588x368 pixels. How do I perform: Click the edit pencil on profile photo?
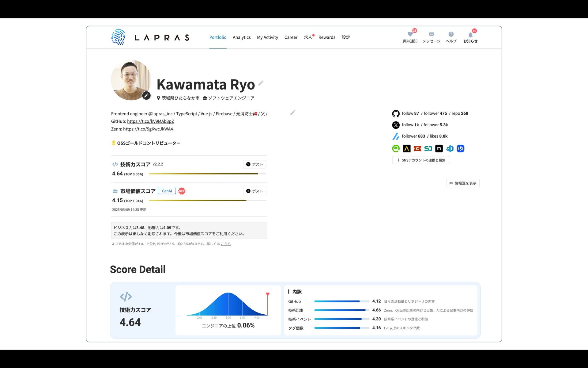(x=146, y=95)
